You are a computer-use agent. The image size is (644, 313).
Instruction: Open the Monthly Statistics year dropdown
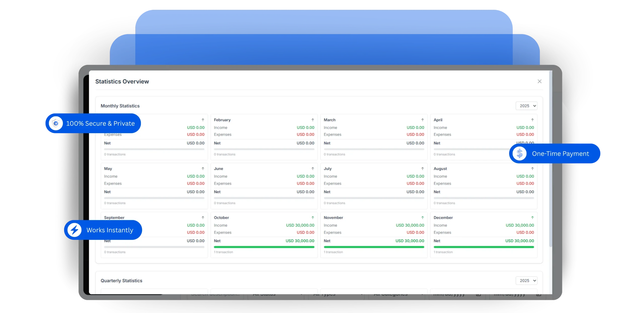(527, 106)
